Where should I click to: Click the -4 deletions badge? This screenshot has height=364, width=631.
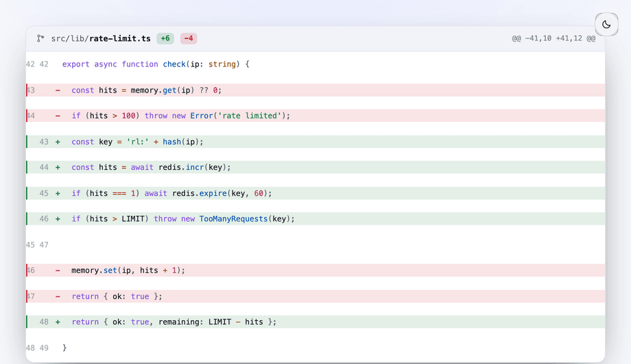point(189,38)
